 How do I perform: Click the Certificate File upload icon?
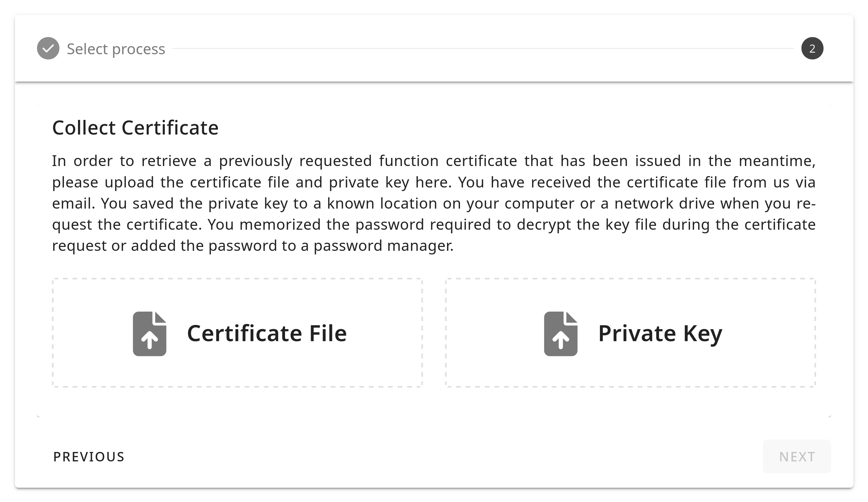coord(150,334)
